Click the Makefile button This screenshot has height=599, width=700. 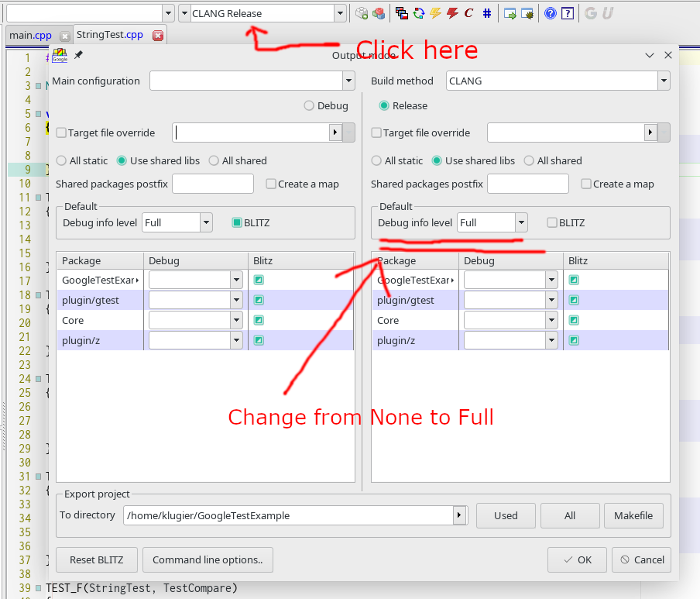633,515
